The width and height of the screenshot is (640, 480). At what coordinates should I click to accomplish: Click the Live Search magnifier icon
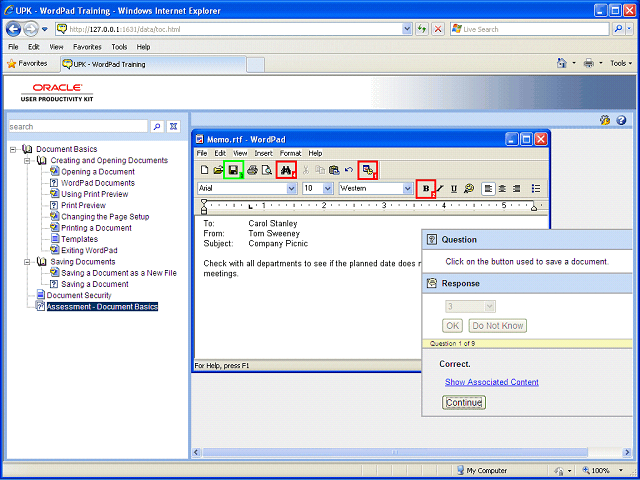coord(619,29)
